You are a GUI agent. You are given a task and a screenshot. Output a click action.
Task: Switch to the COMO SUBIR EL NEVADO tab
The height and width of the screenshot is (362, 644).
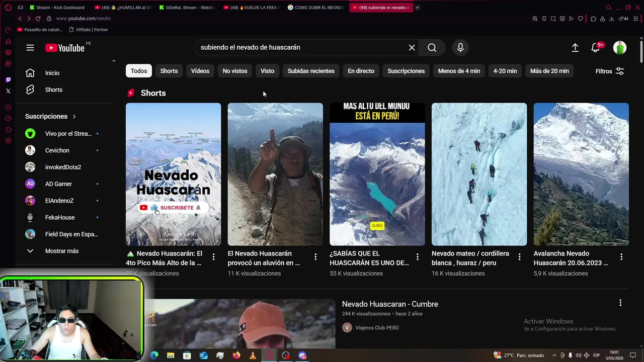click(315, 8)
